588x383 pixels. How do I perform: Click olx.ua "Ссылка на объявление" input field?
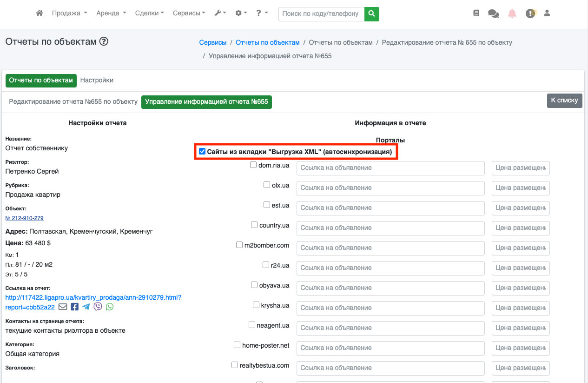tap(390, 188)
